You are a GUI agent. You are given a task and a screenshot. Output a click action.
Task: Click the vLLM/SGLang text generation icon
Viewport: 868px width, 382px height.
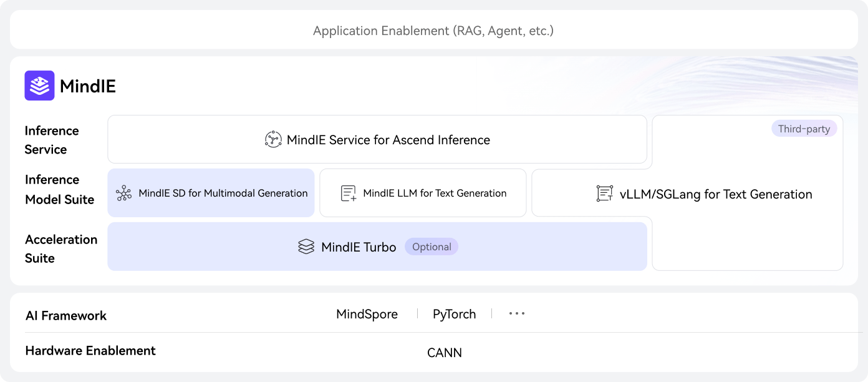click(x=604, y=194)
